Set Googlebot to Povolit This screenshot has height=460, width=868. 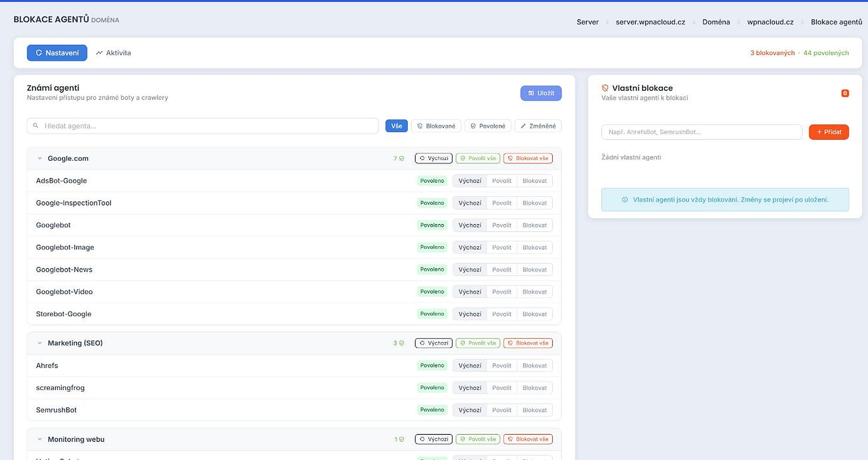[x=502, y=225]
